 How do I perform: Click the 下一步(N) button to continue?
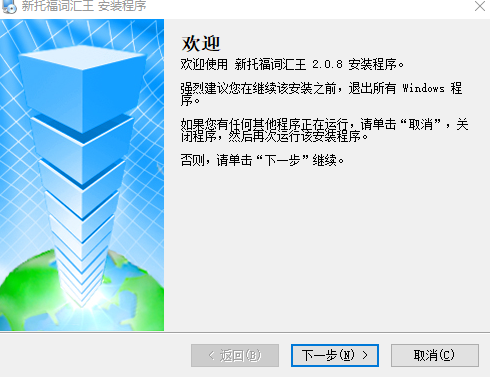[335, 355]
